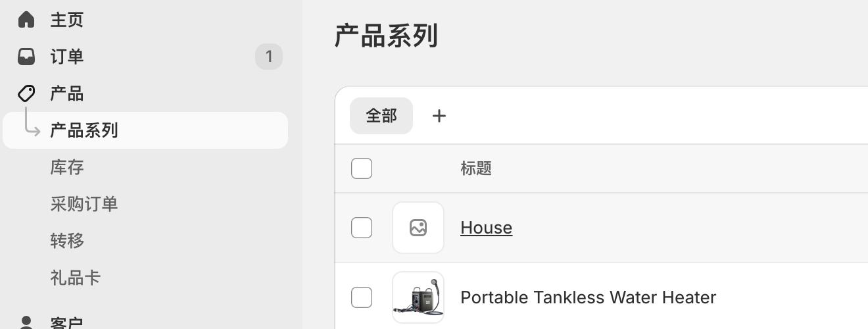Check the House collection checkbox
This screenshot has width=868, height=329.
(x=362, y=228)
